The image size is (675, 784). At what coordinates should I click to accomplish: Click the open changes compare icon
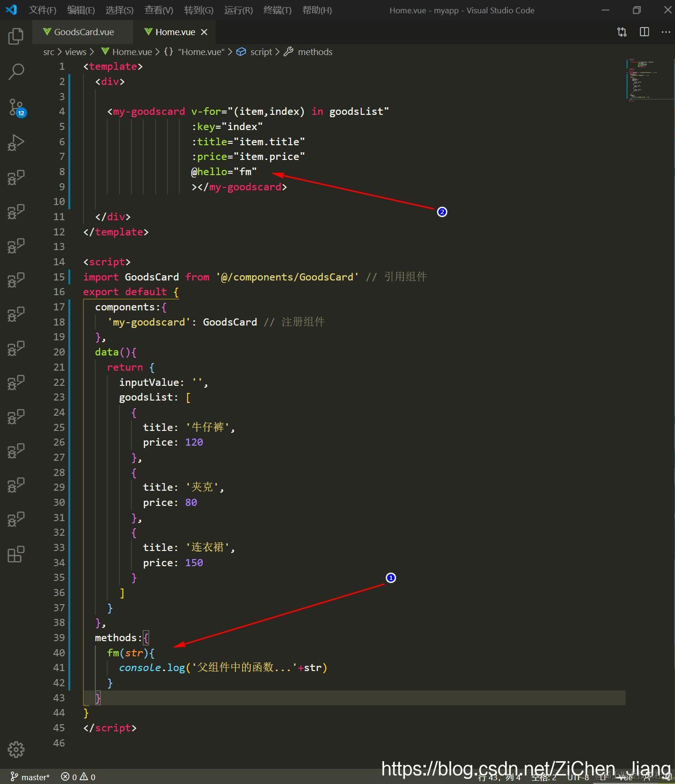(x=622, y=32)
